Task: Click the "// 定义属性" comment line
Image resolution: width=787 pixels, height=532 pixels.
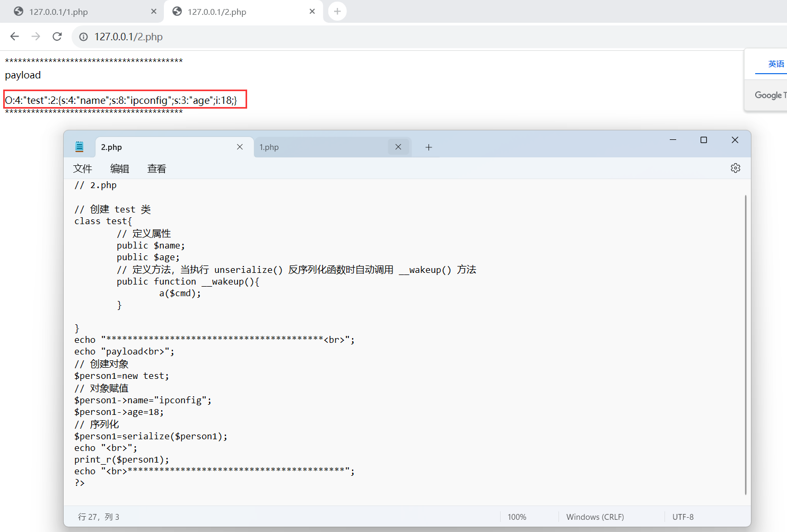Action: coord(144,234)
